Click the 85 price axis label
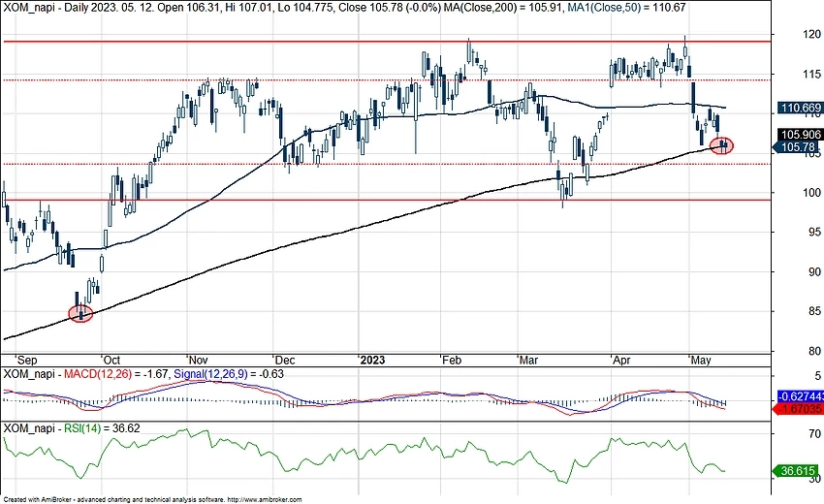The image size is (824, 504). 814,311
